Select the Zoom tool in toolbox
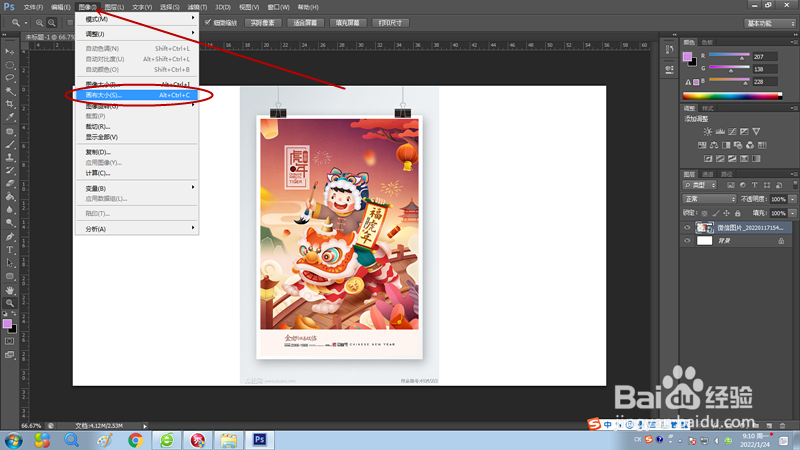The width and height of the screenshot is (800, 450). click(x=10, y=303)
